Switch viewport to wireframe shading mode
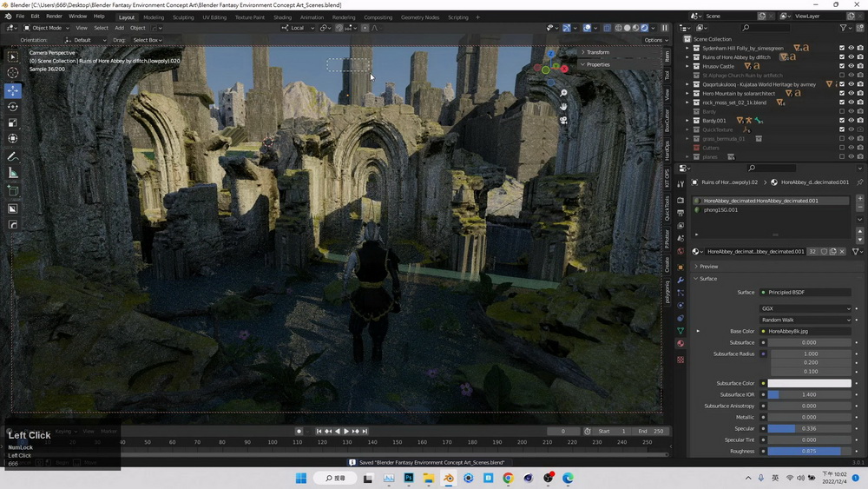 (618, 28)
